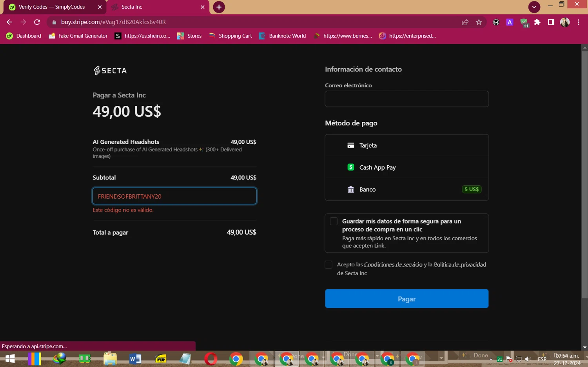Open the Extensions puzzle menu
This screenshot has height=367, width=588.
[537, 22]
